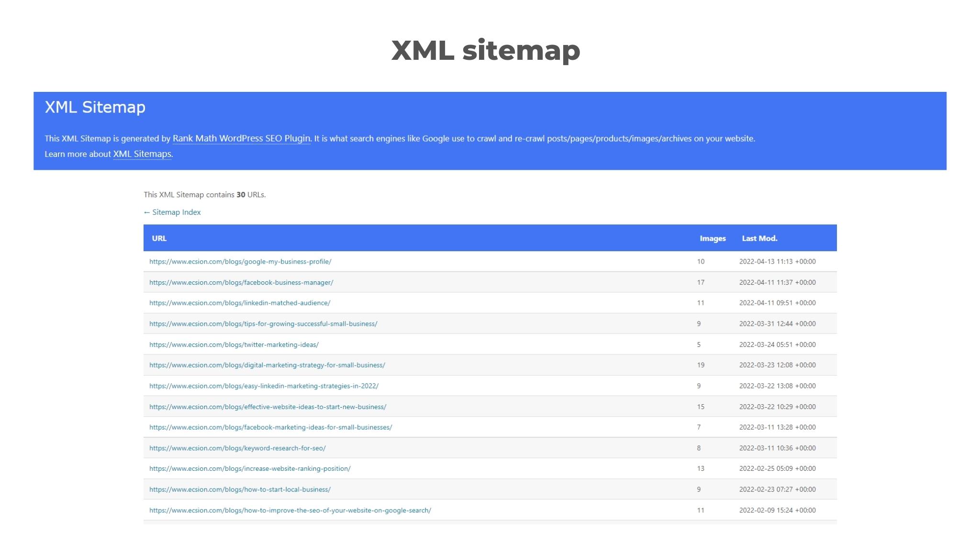980x555 pixels.
Task: Click image count 17 in facebook-business-manager row
Action: pos(701,282)
